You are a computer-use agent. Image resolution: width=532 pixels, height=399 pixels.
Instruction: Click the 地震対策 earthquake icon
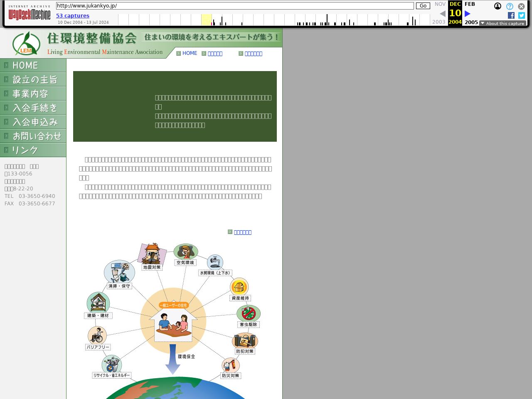pyautogui.click(x=152, y=257)
